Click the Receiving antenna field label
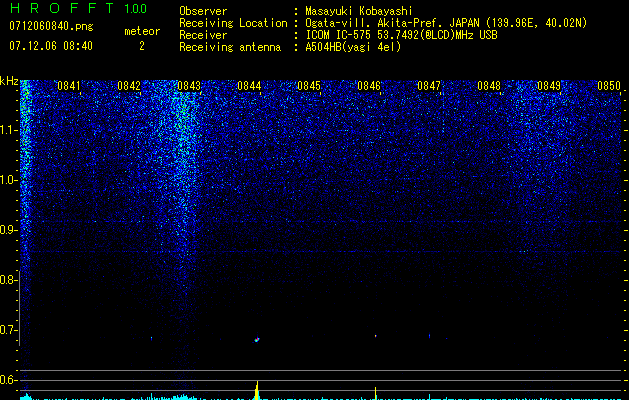629x400 pixels. click(230, 47)
